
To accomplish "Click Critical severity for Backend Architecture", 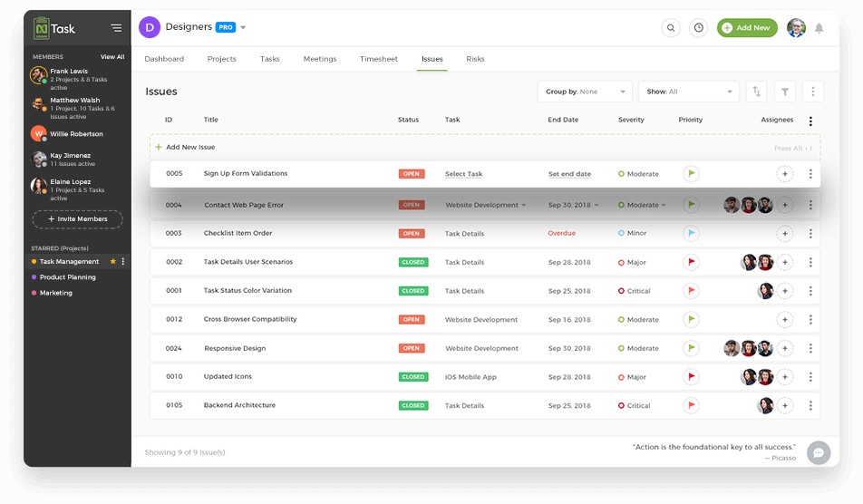I will coord(634,405).
